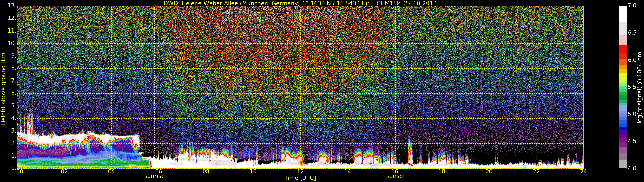Pick the bright red band on the colorbar
644x182 pixels.
[623, 49]
